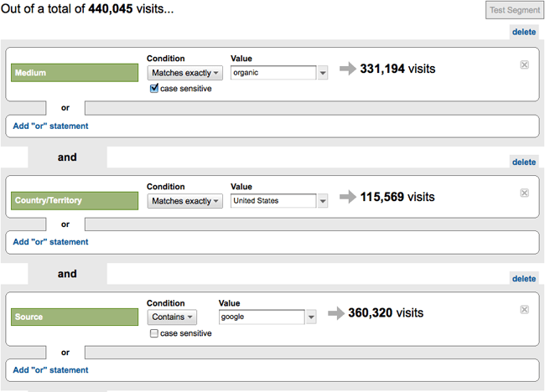Open Medium 'Matches exactly' condition dropdown

point(184,73)
